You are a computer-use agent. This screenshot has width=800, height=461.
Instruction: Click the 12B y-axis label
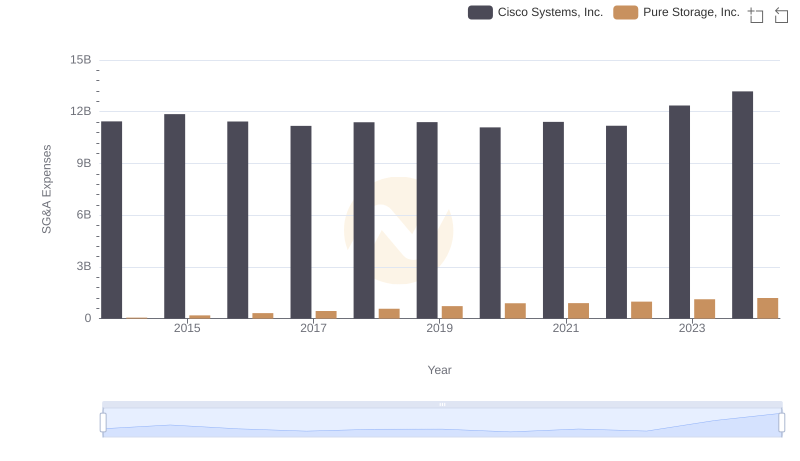(x=81, y=111)
